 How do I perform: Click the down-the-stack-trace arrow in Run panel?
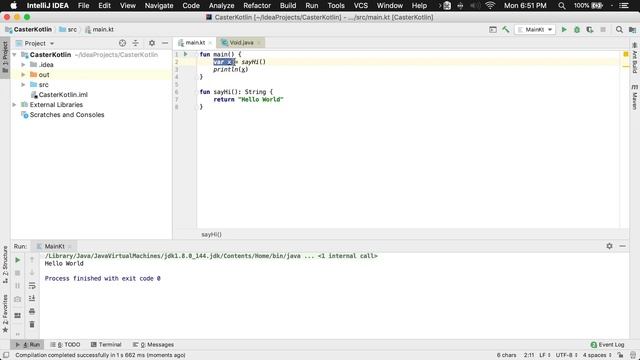(x=32, y=273)
